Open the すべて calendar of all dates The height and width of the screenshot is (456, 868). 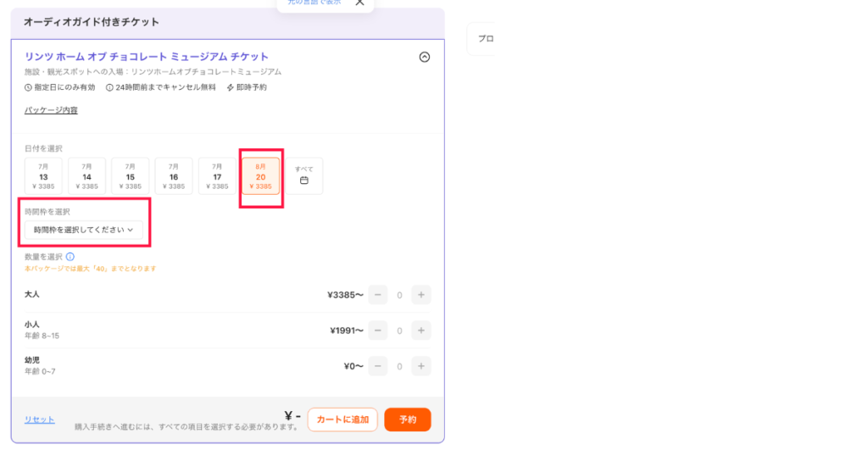click(304, 176)
